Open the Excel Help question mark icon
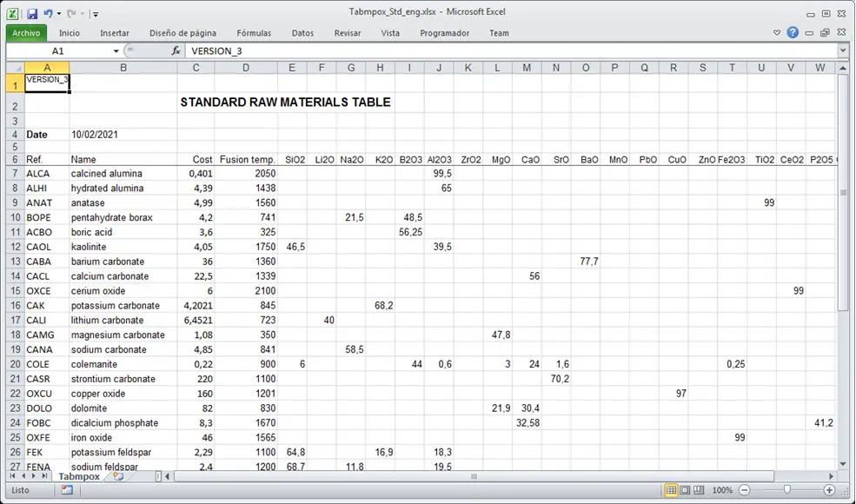 [793, 33]
